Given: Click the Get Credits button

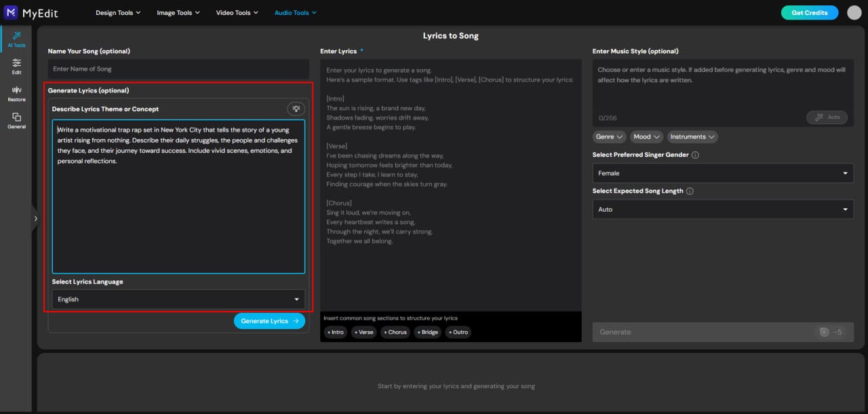Looking at the screenshot, I should pyautogui.click(x=809, y=12).
